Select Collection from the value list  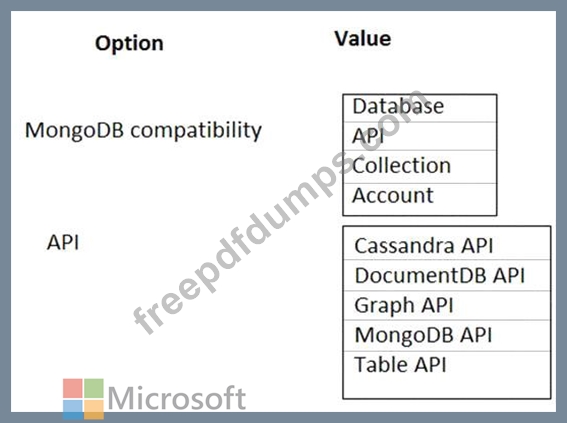tap(419, 167)
